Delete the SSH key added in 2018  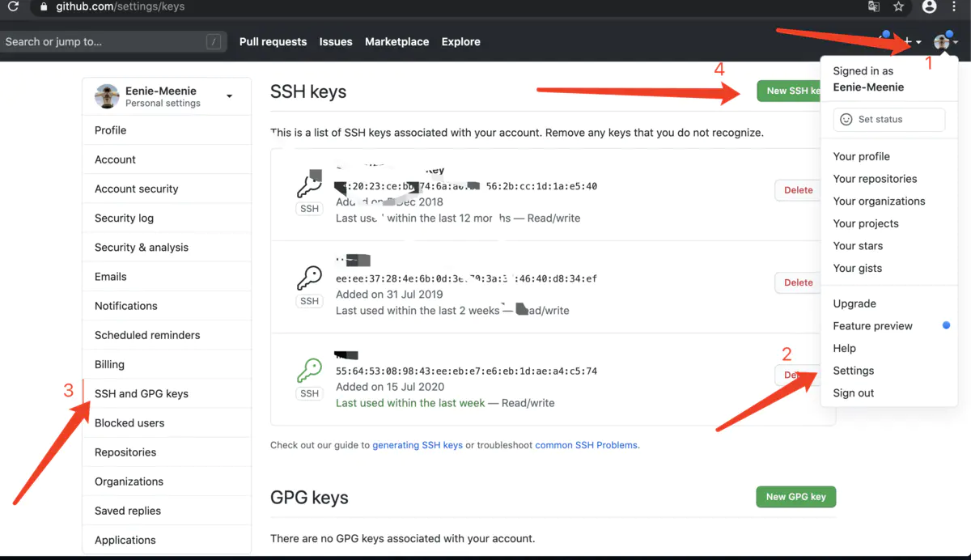pyautogui.click(x=798, y=190)
